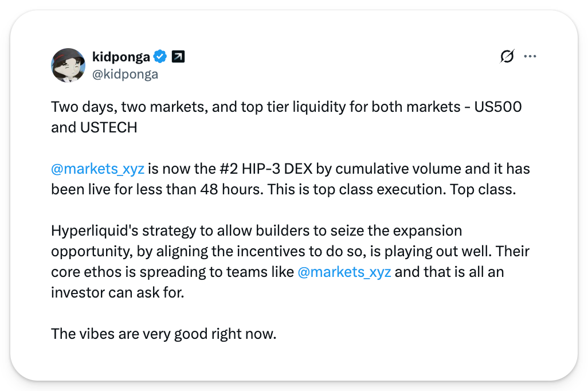Click the Grok slashed-circle icon
588x391 pixels.
point(507,56)
